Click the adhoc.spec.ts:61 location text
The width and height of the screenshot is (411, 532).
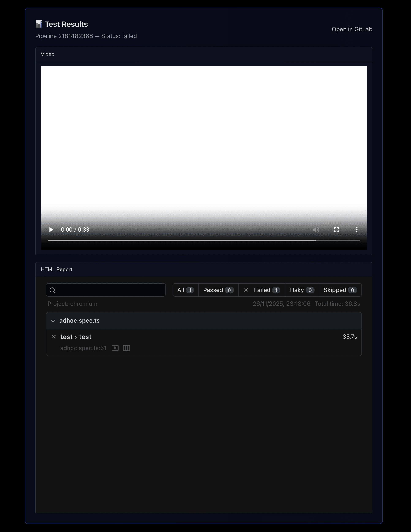pyautogui.click(x=83, y=348)
